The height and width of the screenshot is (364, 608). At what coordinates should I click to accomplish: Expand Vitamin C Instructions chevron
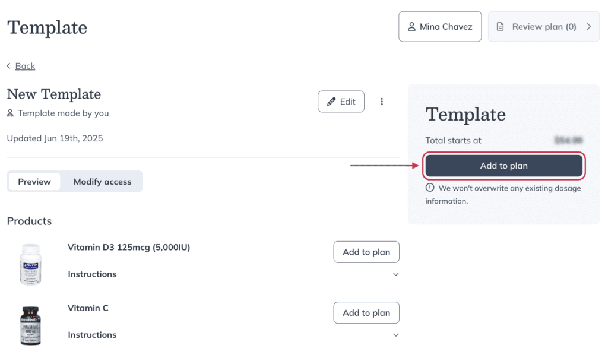[x=395, y=335]
